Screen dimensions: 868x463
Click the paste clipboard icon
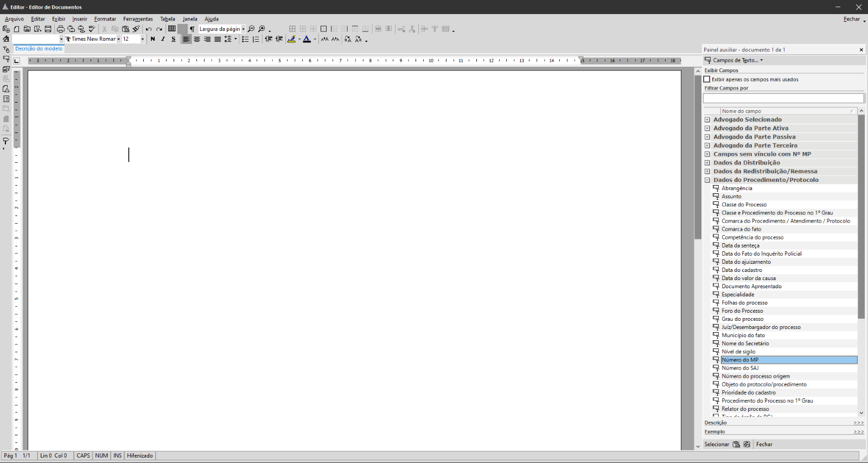125,29
